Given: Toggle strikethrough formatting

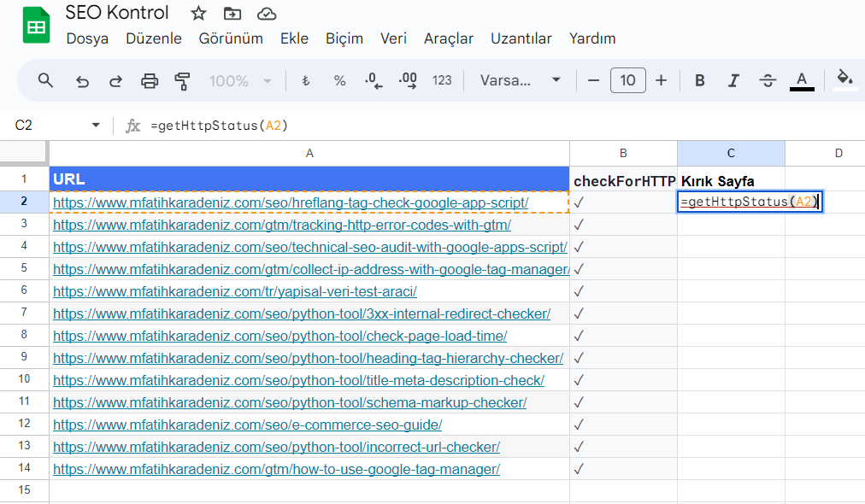Looking at the screenshot, I should click(768, 80).
